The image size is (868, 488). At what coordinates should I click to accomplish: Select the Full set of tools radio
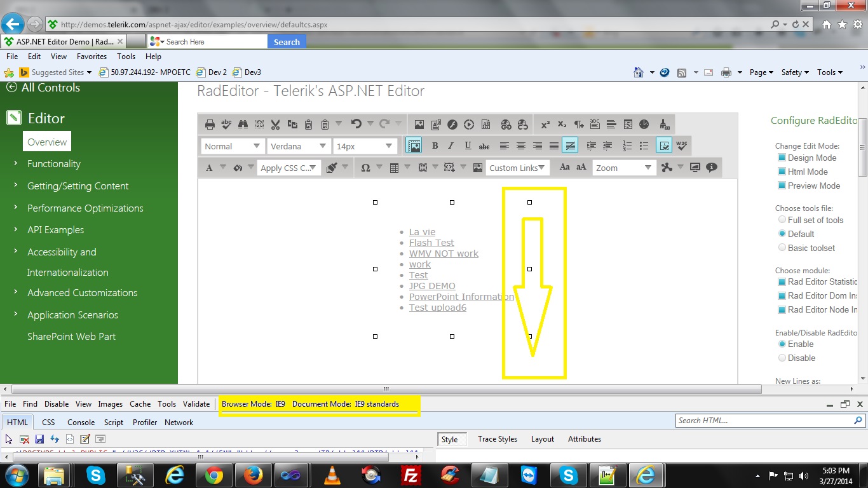point(782,220)
